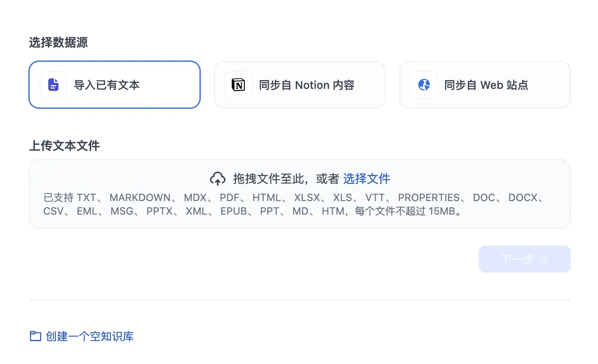Click the blue globe badge on the third card
This screenshot has height=364, width=598.
pyautogui.click(x=423, y=85)
